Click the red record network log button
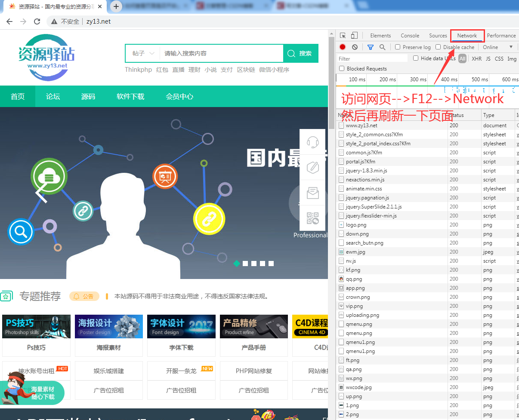The image size is (519, 420). click(x=343, y=47)
